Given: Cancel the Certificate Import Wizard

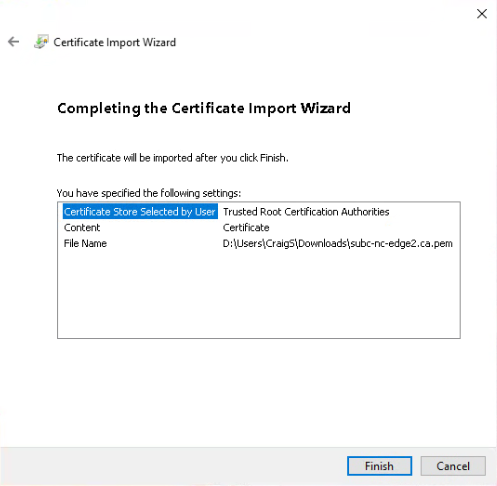Looking at the screenshot, I should (453, 466).
